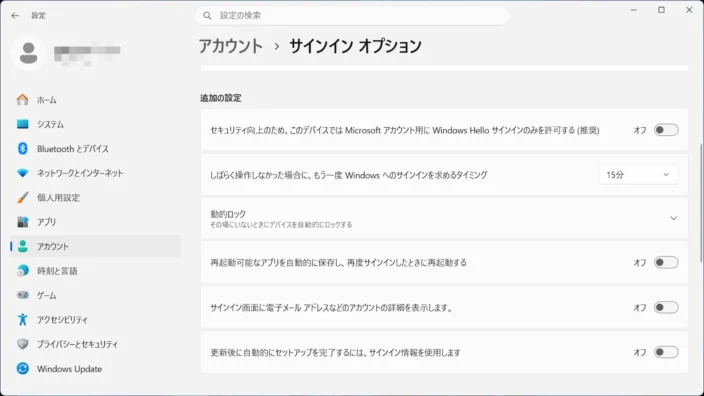Maximize the settings window
This screenshot has height=396, width=704.
point(661,10)
